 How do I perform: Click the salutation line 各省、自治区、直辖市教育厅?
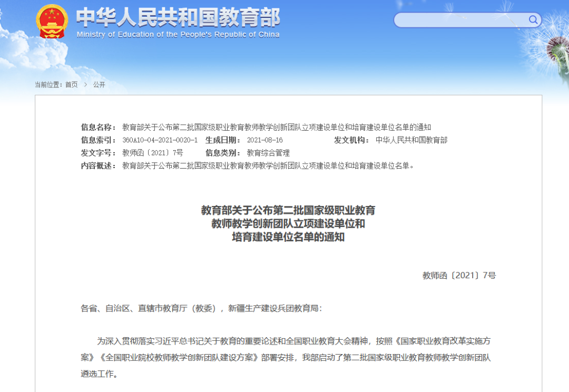pos(201,309)
